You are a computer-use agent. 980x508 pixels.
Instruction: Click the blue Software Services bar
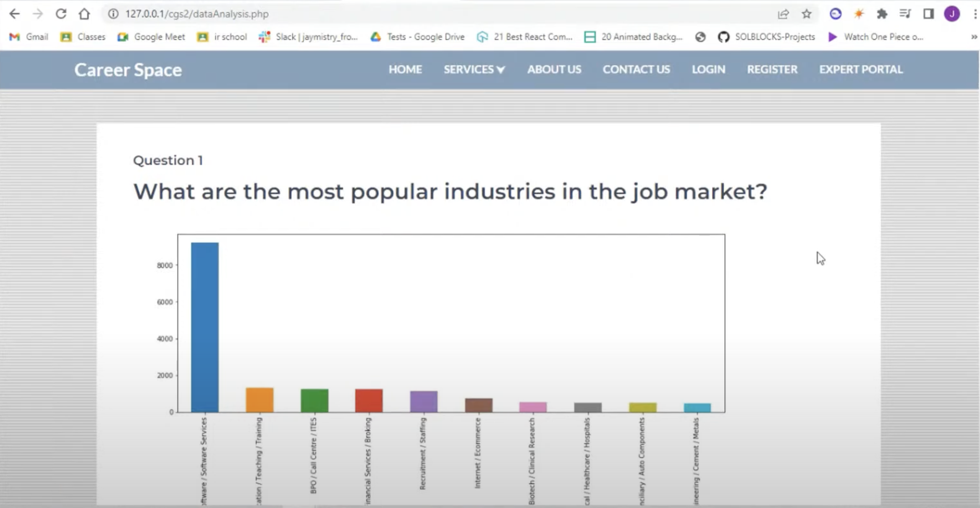pyautogui.click(x=204, y=327)
